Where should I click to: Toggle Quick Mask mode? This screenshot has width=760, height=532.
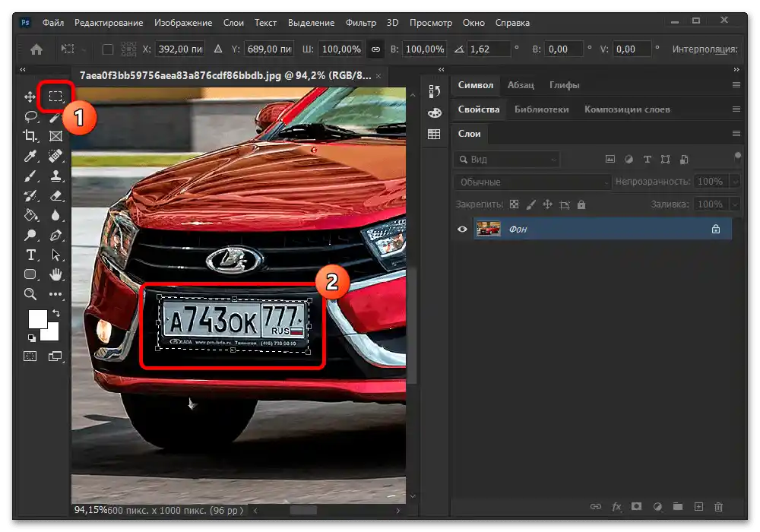coord(30,356)
